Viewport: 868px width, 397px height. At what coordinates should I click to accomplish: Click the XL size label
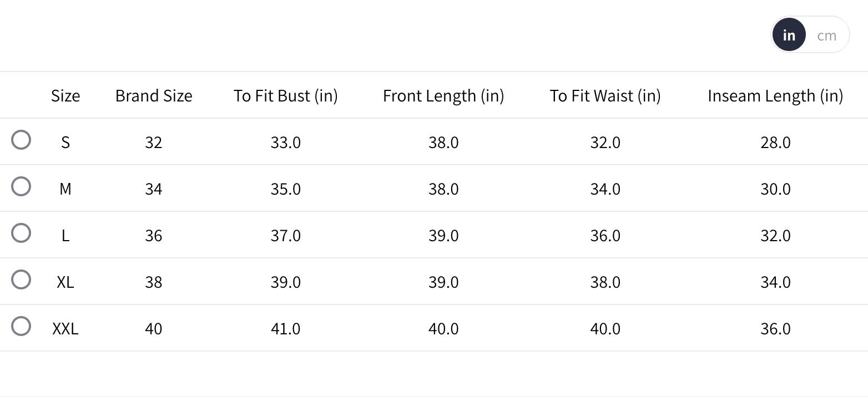pyautogui.click(x=65, y=282)
